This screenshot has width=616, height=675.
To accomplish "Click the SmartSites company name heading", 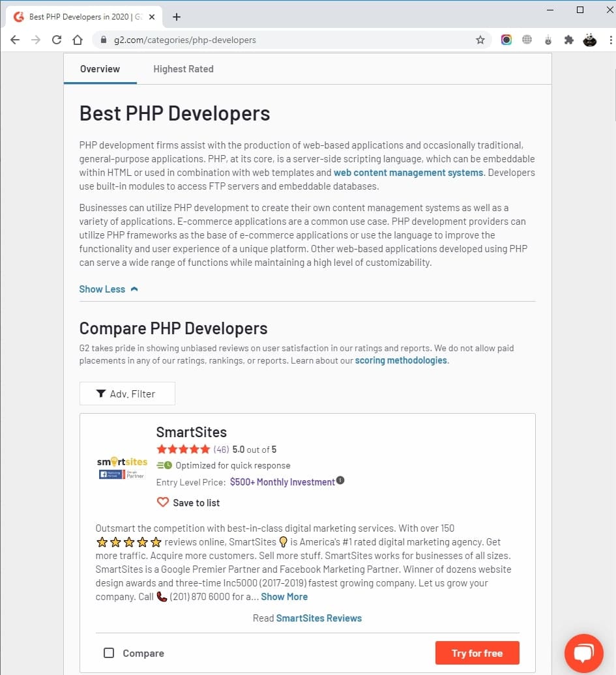I will [191, 432].
